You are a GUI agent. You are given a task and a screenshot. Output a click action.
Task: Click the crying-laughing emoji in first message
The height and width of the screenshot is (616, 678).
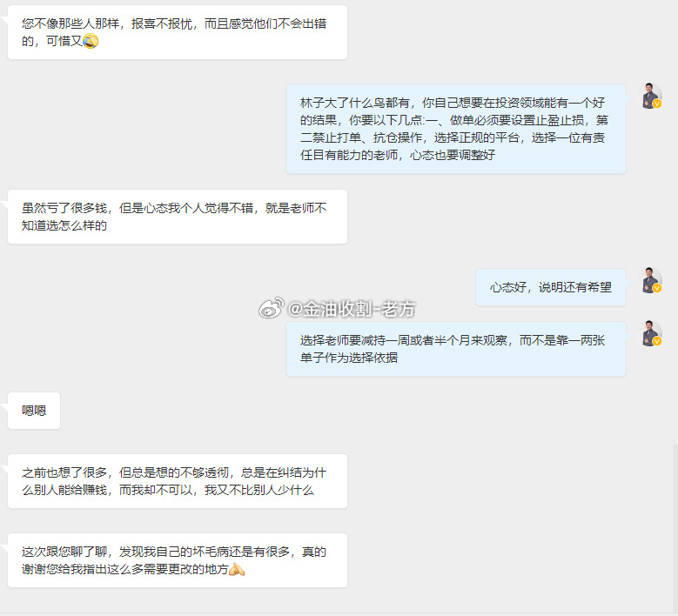pyautogui.click(x=91, y=41)
